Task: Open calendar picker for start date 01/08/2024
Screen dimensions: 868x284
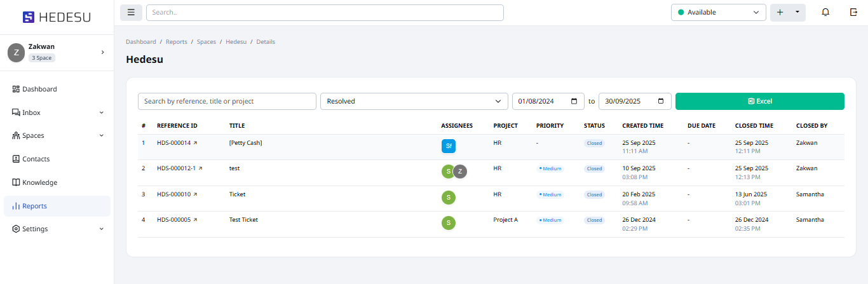Action: point(574,101)
